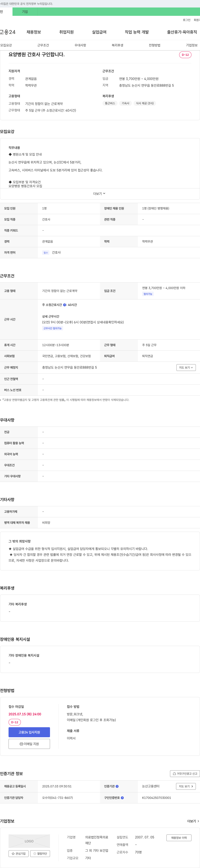The image size is (200, 868).
Task: Click envelope icon on 이메일 지원
Action: point(22,744)
